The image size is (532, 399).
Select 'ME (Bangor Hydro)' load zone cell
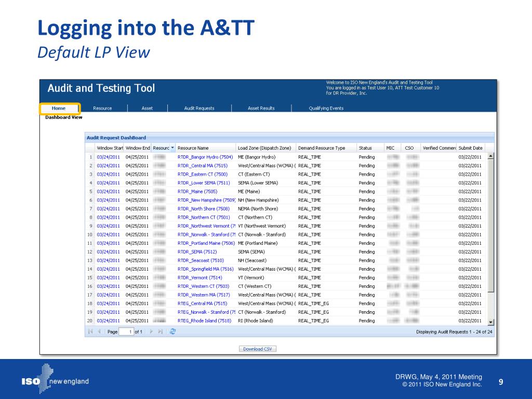click(x=257, y=157)
